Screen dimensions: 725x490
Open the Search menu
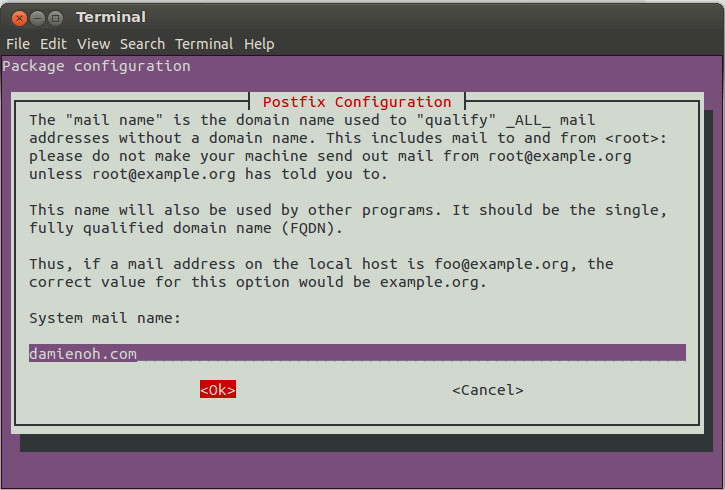[142, 44]
